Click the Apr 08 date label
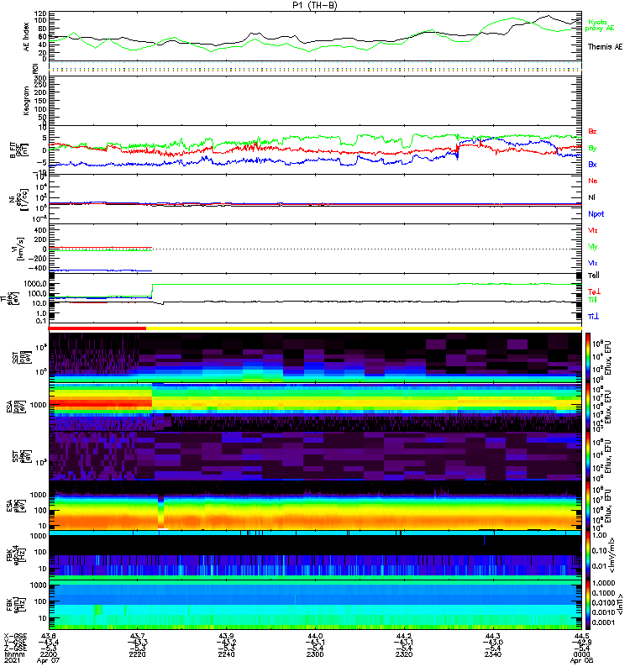630x672 pixels. click(x=581, y=661)
